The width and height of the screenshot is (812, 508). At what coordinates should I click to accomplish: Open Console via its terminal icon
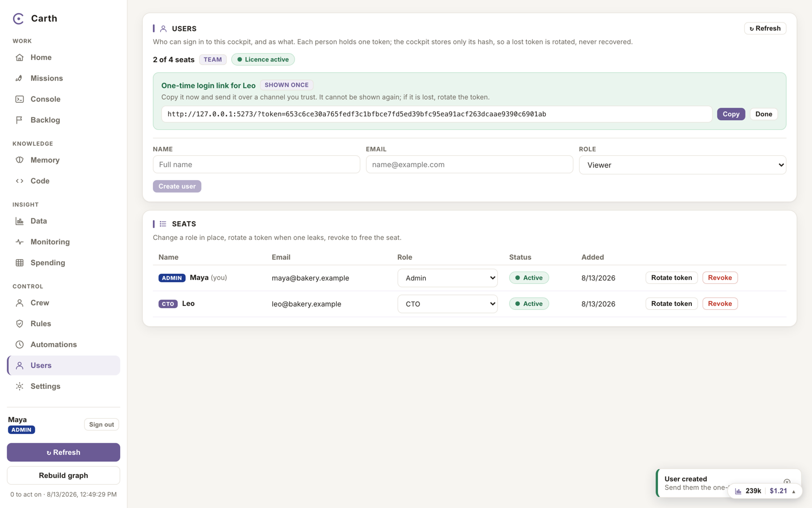20,99
